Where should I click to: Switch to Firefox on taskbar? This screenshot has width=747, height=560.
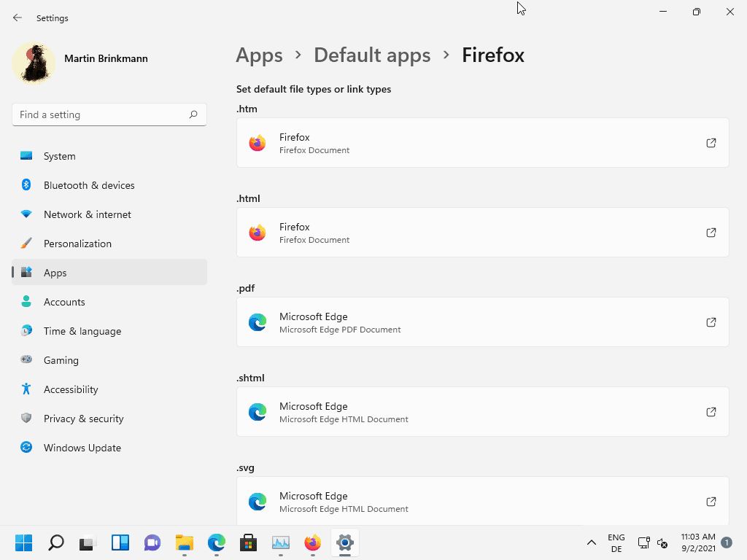click(312, 542)
